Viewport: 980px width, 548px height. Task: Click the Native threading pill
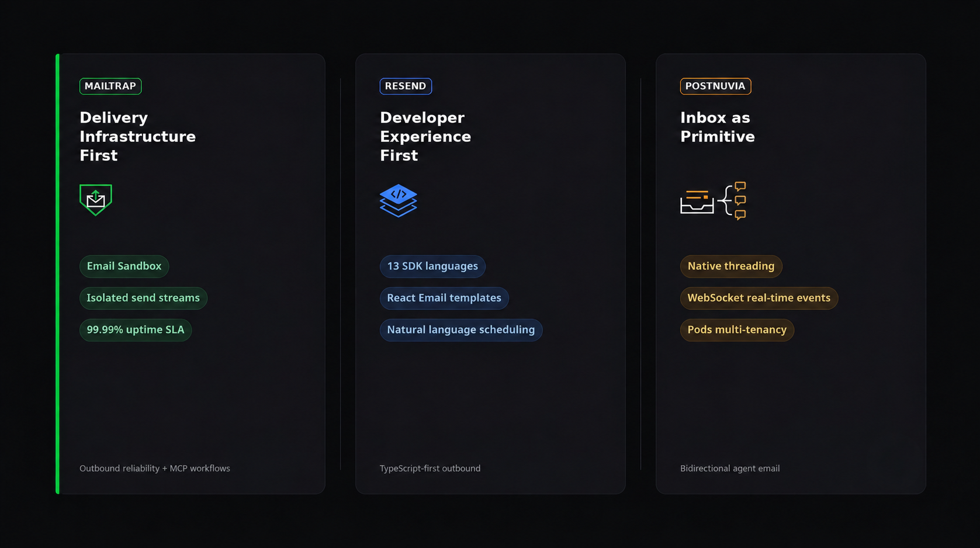point(731,266)
